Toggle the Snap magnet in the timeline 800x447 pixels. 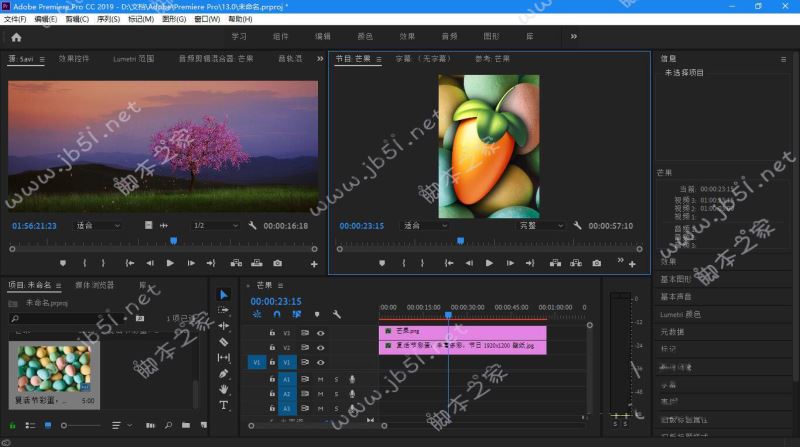[277, 313]
